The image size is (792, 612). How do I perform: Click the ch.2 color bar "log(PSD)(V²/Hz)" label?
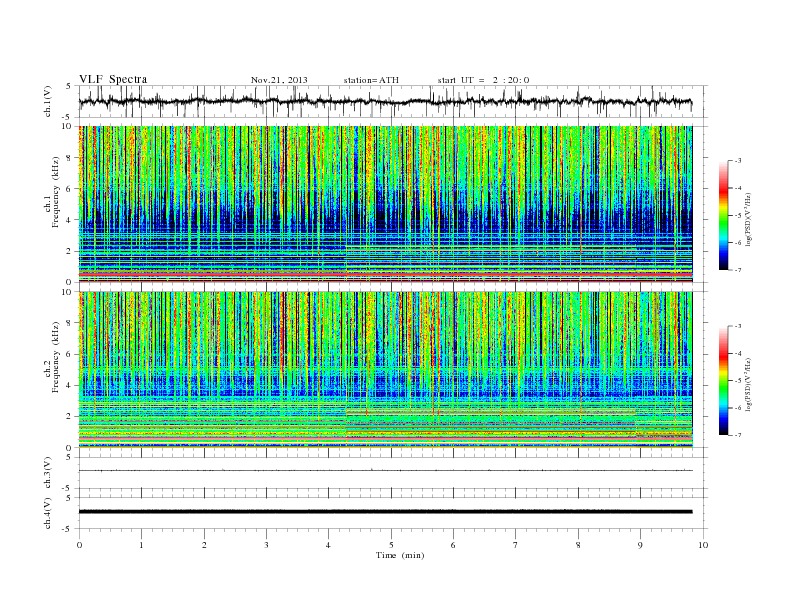tap(748, 384)
